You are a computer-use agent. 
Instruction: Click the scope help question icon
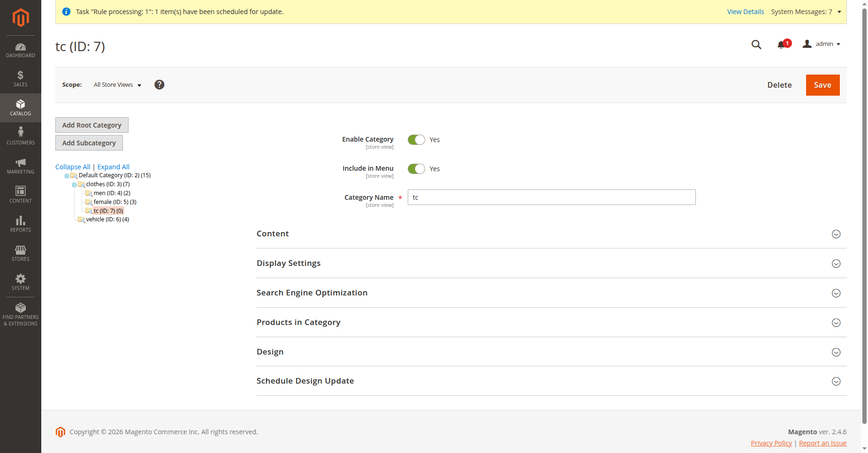[160, 84]
